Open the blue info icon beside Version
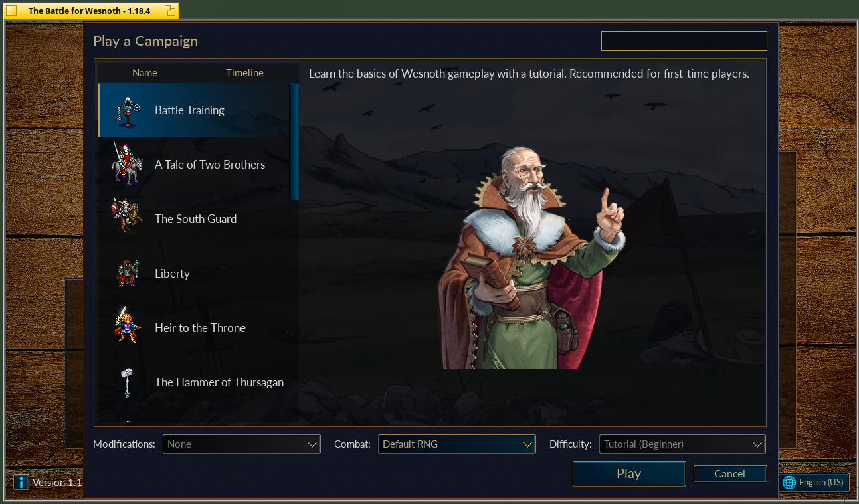This screenshot has width=859, height=504. (21, 483)
